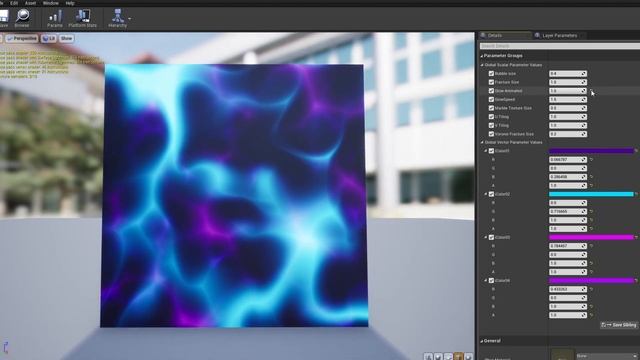
Task: Switch to the Details tab
Action: tap(505, 36)
